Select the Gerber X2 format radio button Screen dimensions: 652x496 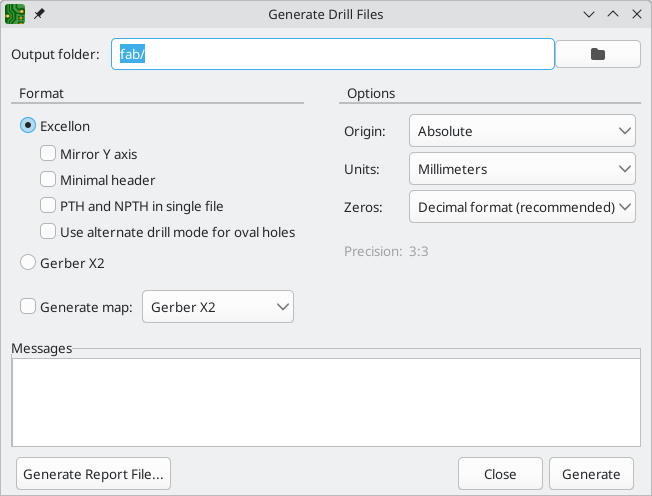coord(28,262)
